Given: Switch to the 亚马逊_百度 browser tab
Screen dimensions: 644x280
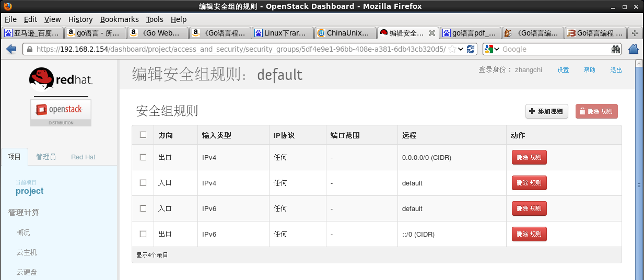Looking at the screenshot, I should (x=32, y=33).
